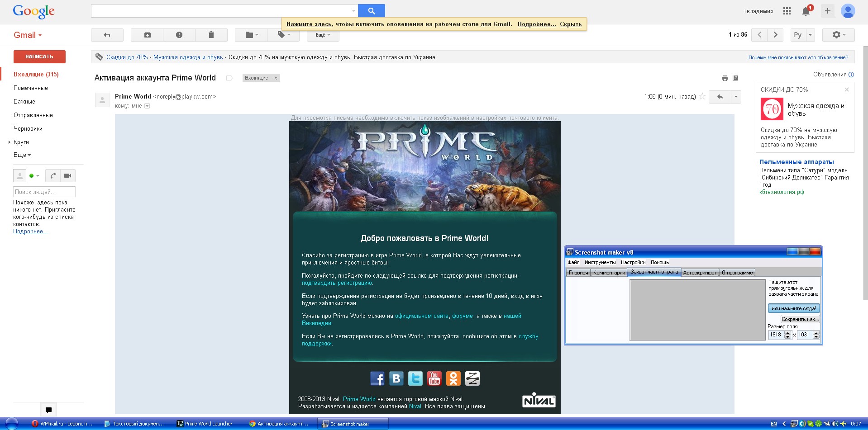
Task: Open Файл menu in Screenshot maker
Action: 573,262
